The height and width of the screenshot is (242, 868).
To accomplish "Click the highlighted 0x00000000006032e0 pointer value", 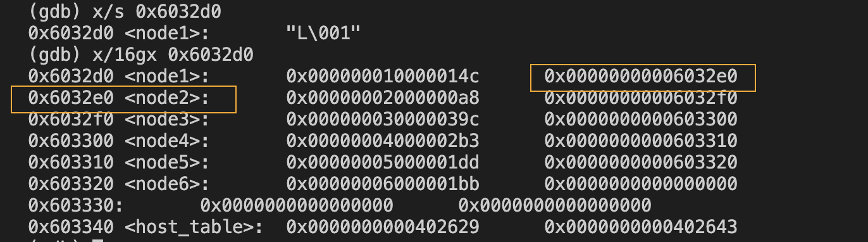I will [x=641, y=77].
